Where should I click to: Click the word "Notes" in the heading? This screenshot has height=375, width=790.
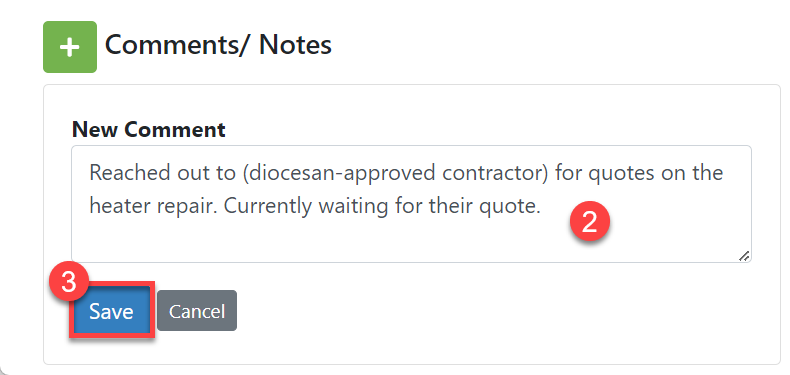[x=295, y=45]
